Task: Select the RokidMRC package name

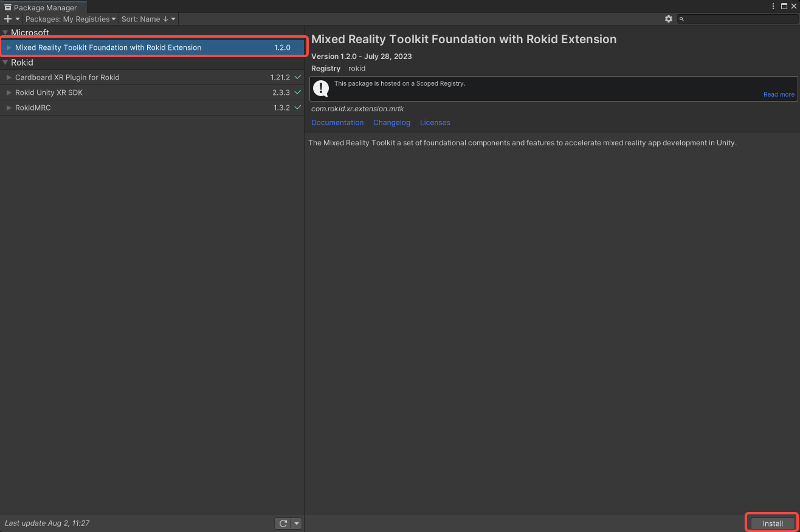Action: (x=33, y=108)
